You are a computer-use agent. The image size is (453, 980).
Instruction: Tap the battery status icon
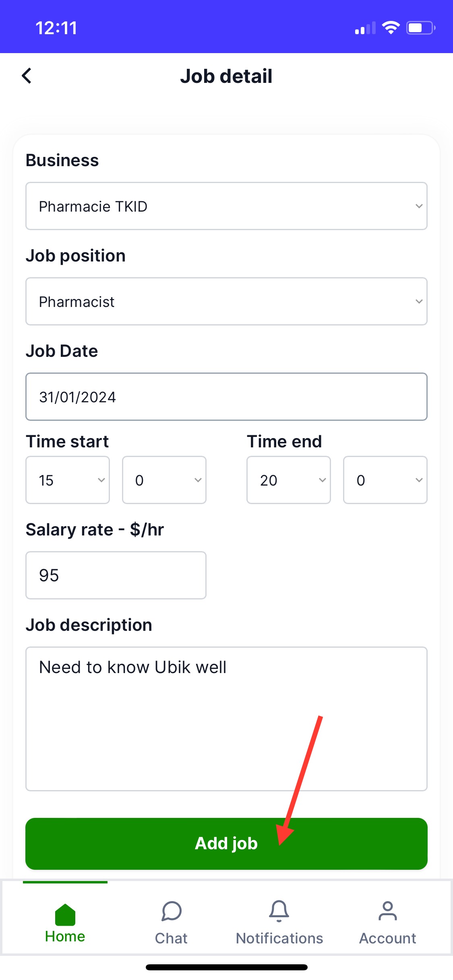[420, 28]
